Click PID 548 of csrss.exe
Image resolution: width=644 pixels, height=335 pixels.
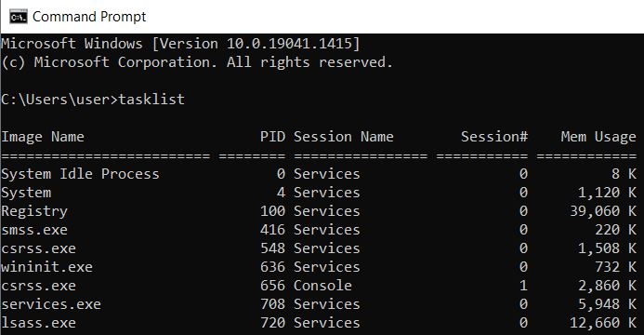tap(272, 248)
